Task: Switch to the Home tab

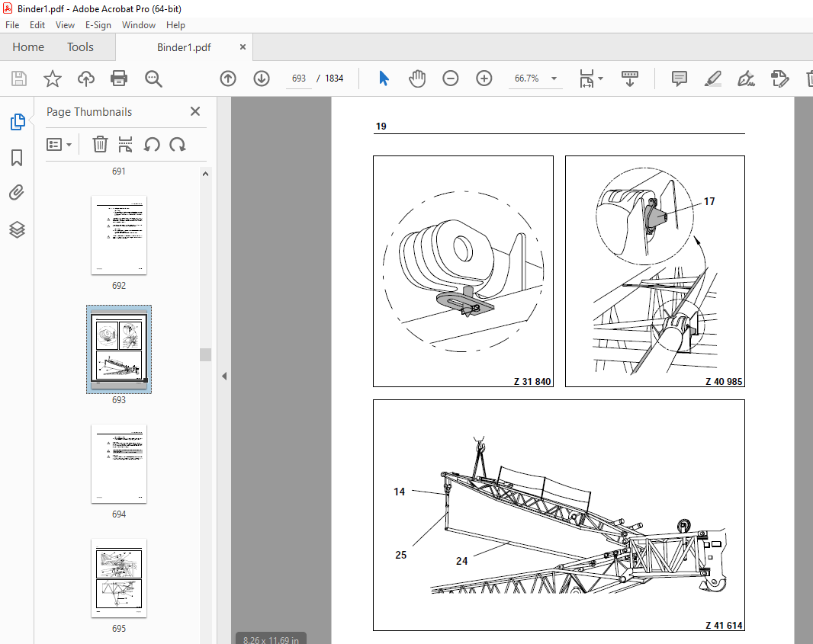Action: [28, 47]
